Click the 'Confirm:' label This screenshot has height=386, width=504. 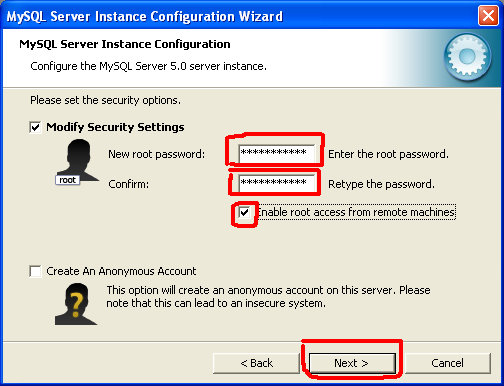pos(129,184)
